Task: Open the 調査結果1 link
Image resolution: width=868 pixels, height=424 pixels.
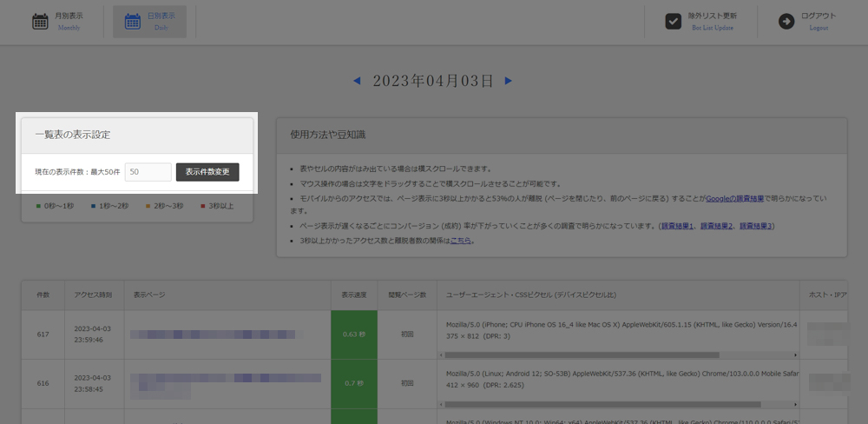Action: [677, 226]
